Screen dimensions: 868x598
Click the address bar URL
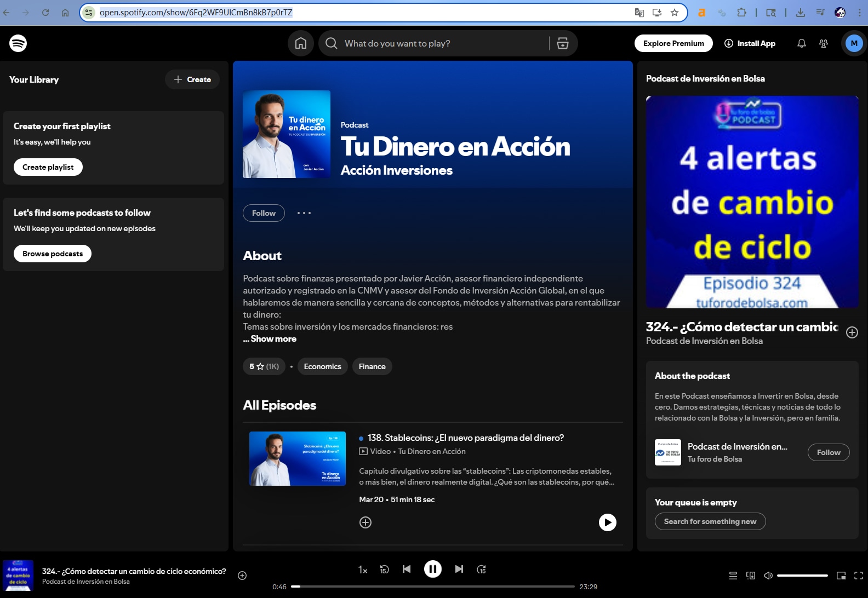[x=196, y=13]
